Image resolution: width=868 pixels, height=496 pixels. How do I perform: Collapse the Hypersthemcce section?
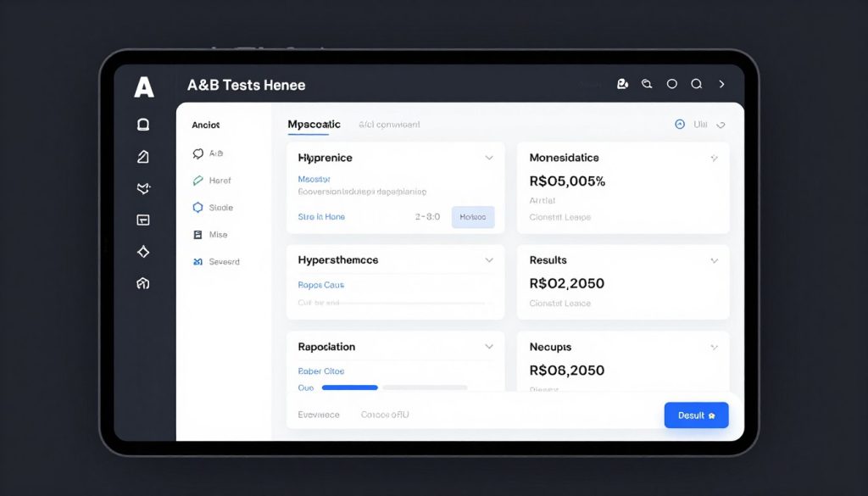point(489,260)
